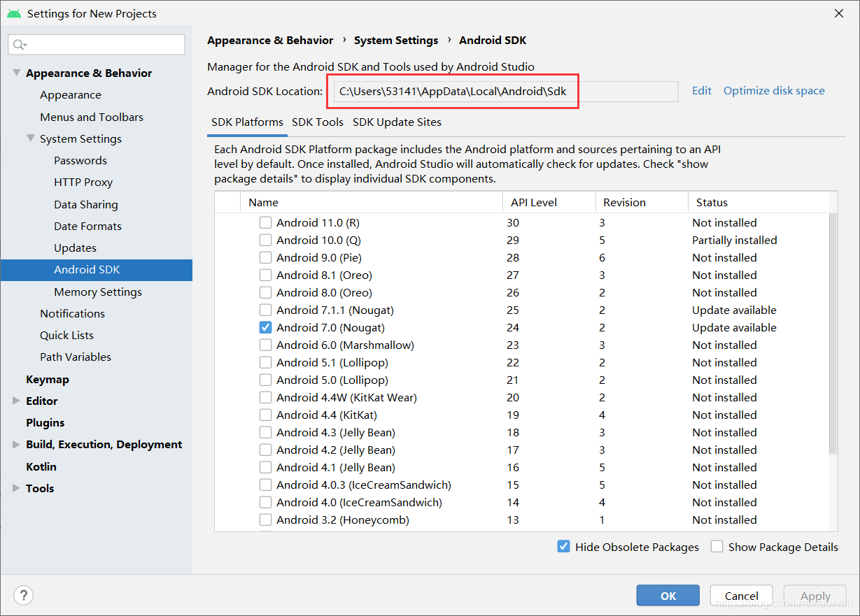Viewport: 860px width, 616px height.
Task: Click the OK button
Action: click(668, 596)
